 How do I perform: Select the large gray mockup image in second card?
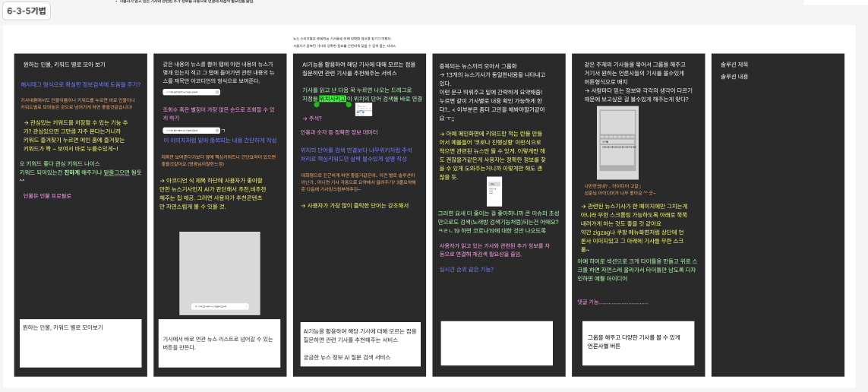click(x=219, y=273)
